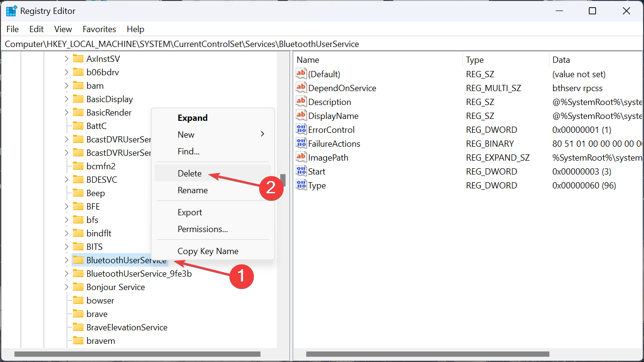Click the BDESVC folder icon
644x362 pixels.
(x=78, y=180)
